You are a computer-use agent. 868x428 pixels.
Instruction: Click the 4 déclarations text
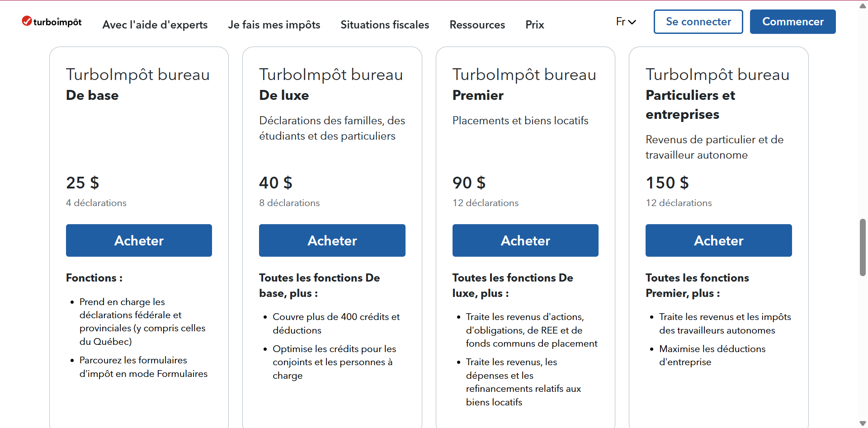click(x=96, y=203)
